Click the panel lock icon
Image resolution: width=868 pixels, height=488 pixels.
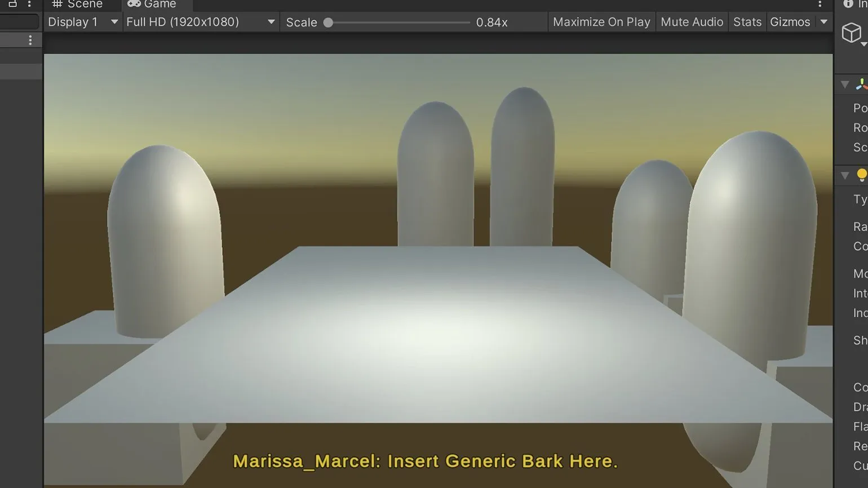tap(12, 3)
